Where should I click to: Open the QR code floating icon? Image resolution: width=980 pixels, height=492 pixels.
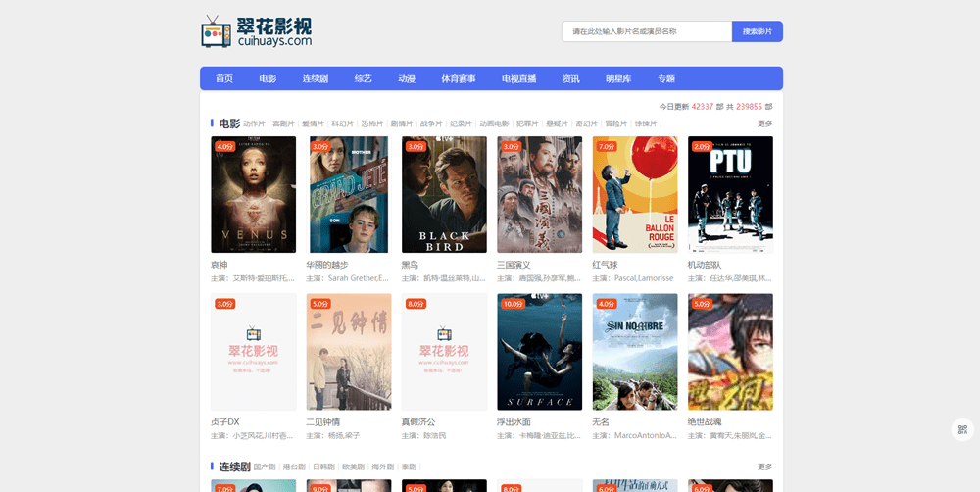[x=962, y=429]
